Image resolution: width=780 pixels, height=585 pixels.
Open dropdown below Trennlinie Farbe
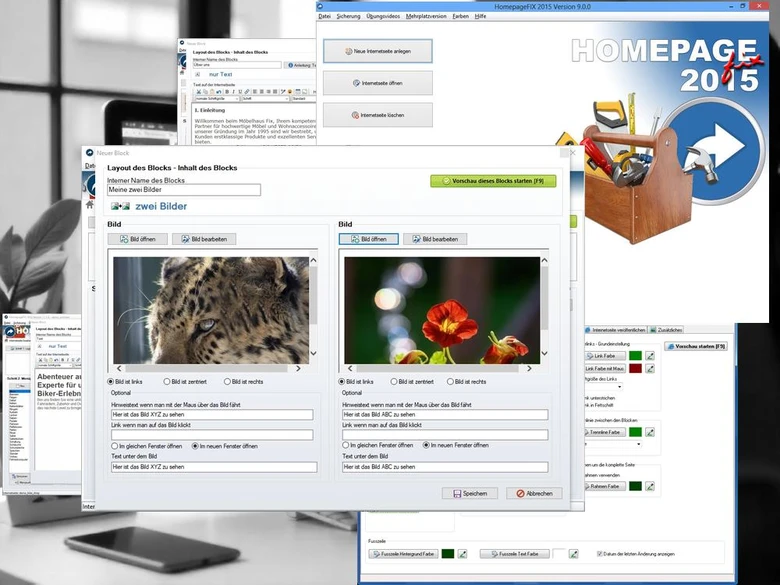coord(638,444)
